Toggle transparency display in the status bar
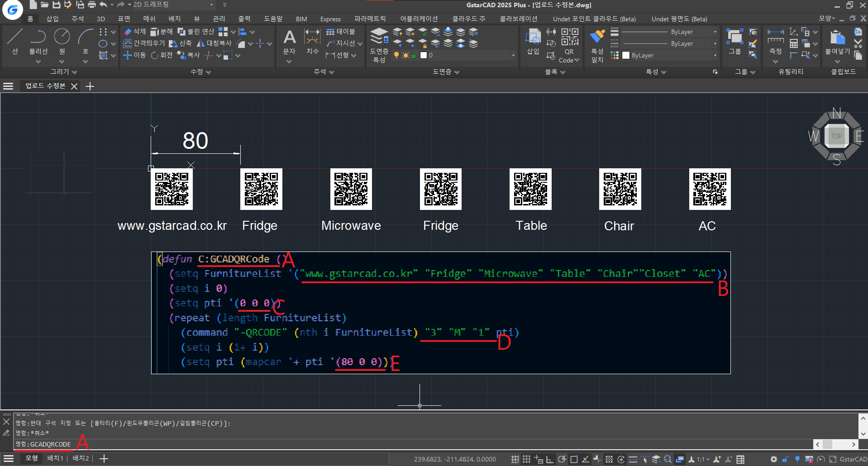The image size is (868, 466). tap(609, 459)
